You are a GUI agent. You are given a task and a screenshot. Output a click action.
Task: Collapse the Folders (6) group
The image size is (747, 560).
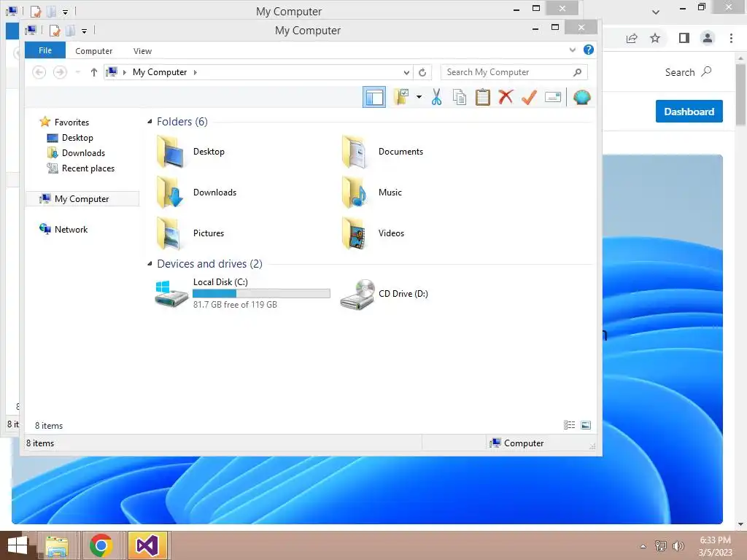tap(150, 122)
